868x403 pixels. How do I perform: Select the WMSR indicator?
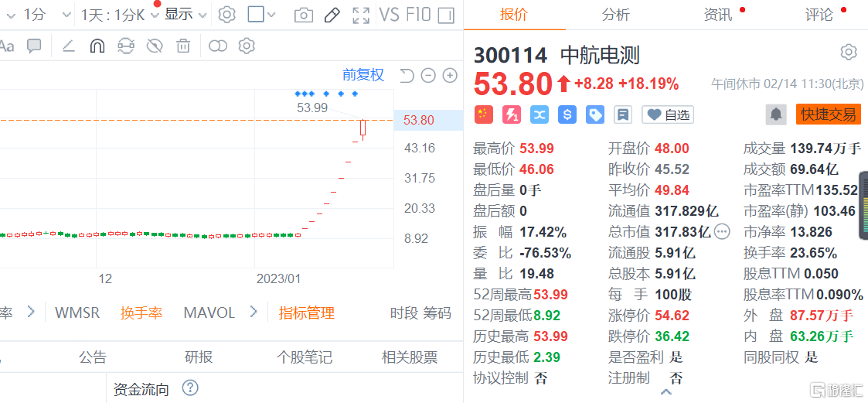77,312
